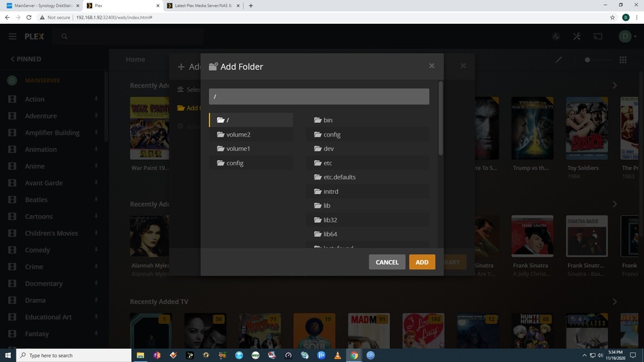Toggle pin for Anime library
This screenshot has width=644, height=362.
point(96,166)
